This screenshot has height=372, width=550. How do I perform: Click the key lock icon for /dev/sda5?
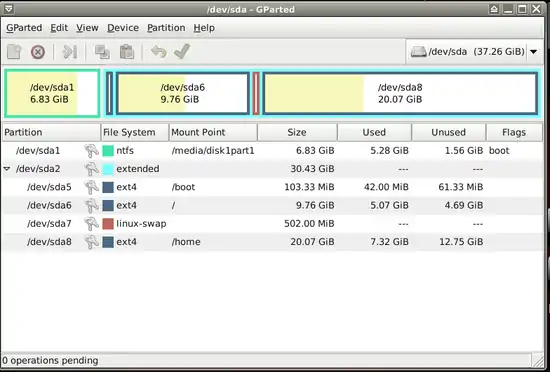tap(91, 187)
